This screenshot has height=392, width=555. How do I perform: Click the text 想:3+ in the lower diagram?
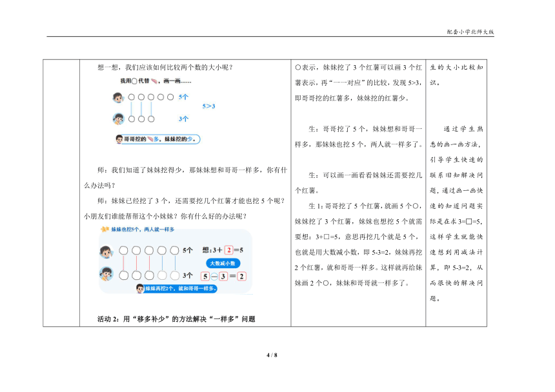[x=212, y=250]
